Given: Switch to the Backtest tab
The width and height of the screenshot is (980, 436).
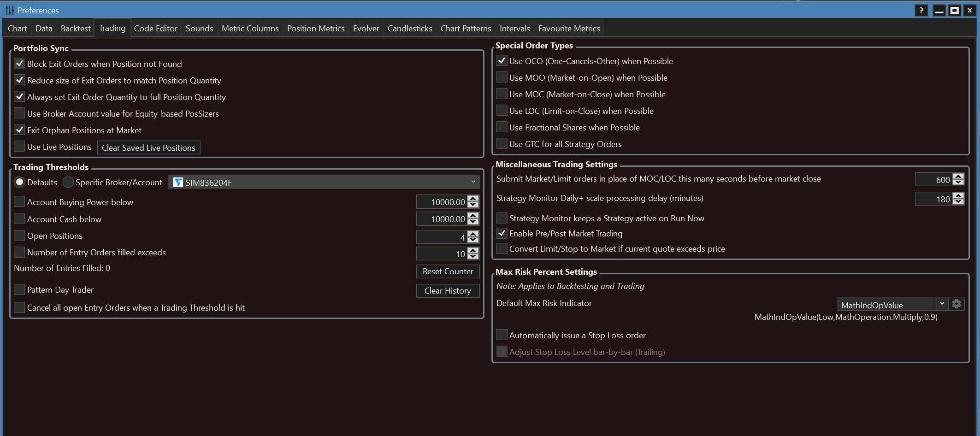Looking at the screenshot, I should [76, 29].
